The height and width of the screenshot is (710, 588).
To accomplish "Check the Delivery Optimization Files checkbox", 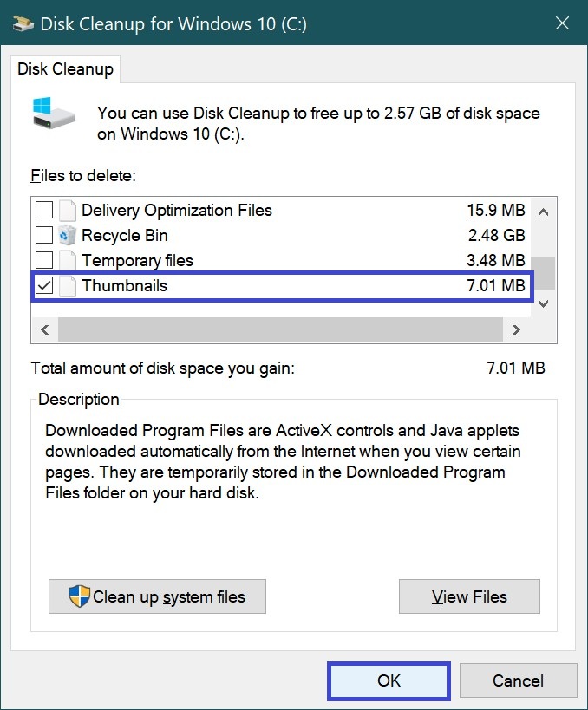I will point(44,210).
